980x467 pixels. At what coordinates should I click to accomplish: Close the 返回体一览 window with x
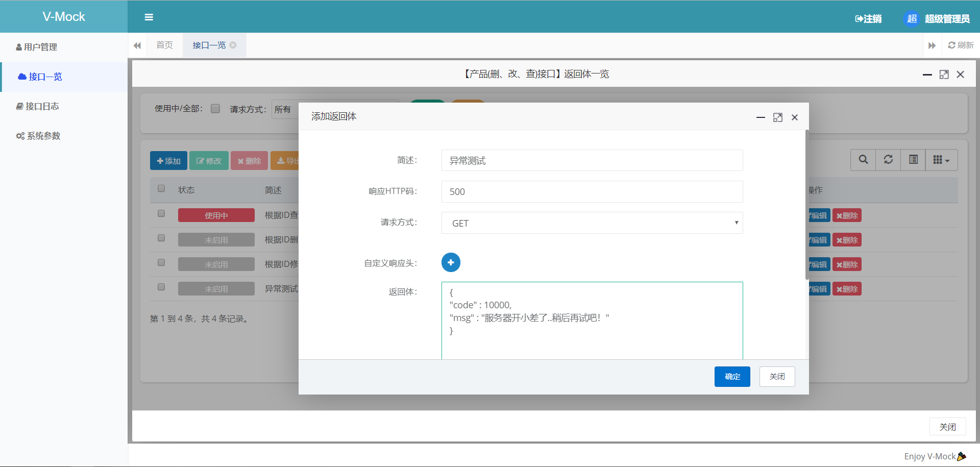960,75
